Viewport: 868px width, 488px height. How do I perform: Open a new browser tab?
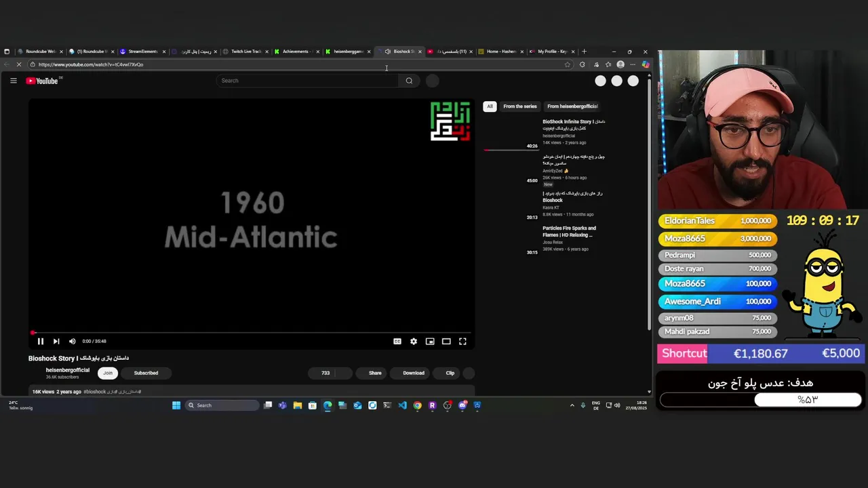[x=584, y=52]
